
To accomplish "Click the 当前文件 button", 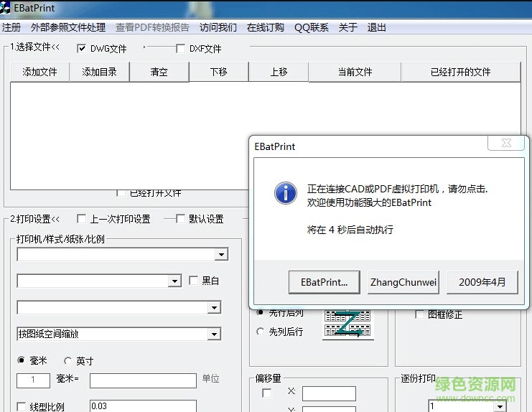I will click(355, 72).
